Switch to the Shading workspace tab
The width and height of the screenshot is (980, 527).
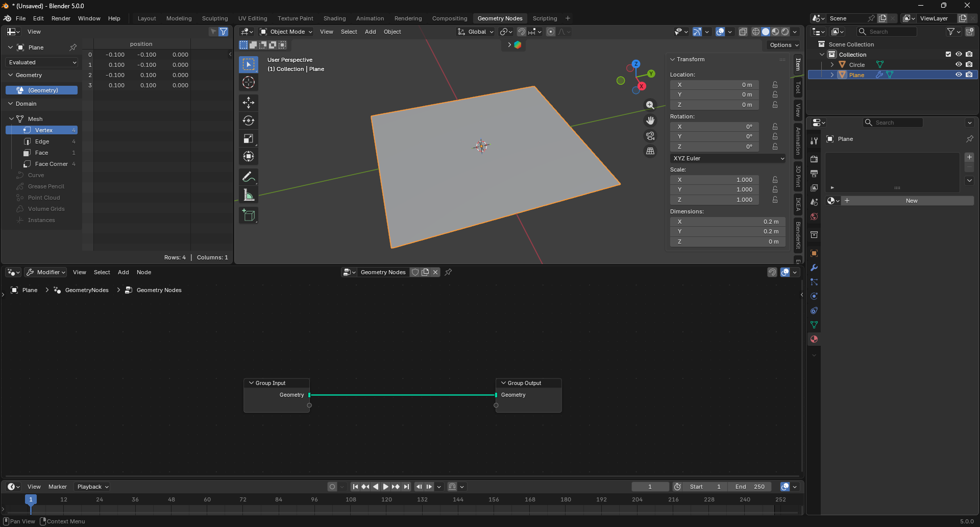click(334, 18)
